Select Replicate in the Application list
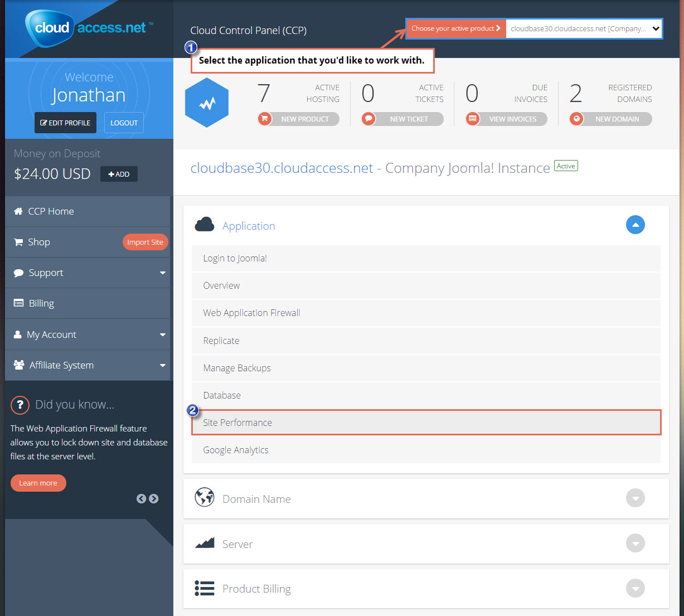This screenshot has height=616, width=684. click(x=426, y=341)
